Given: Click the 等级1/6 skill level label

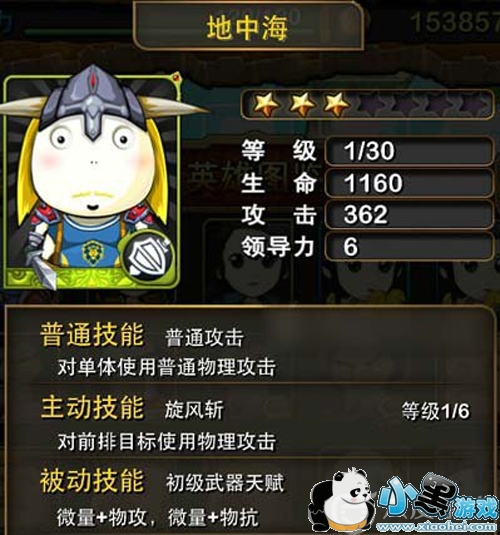Looking at the screenshot, I should (x=435, y=410).
